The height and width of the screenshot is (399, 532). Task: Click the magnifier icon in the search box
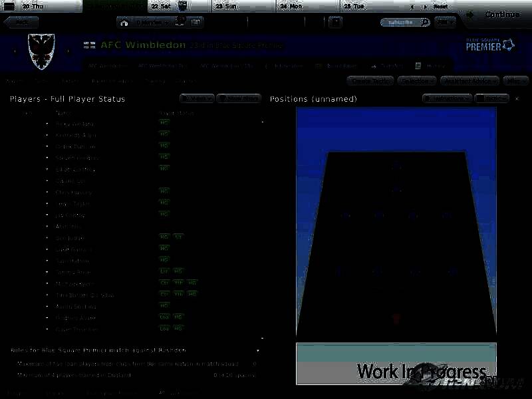pos(425,22)
